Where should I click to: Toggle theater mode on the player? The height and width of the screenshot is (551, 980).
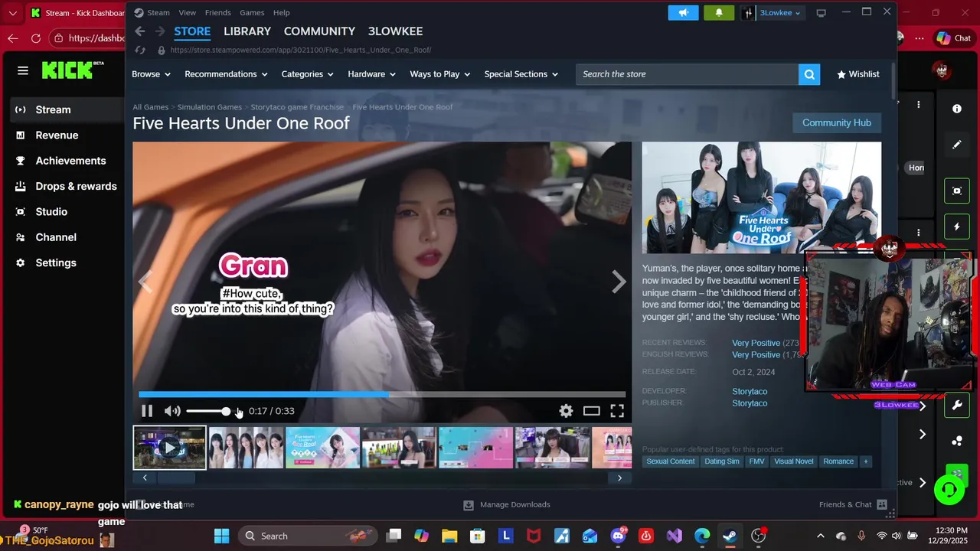[x=591, y=411]
